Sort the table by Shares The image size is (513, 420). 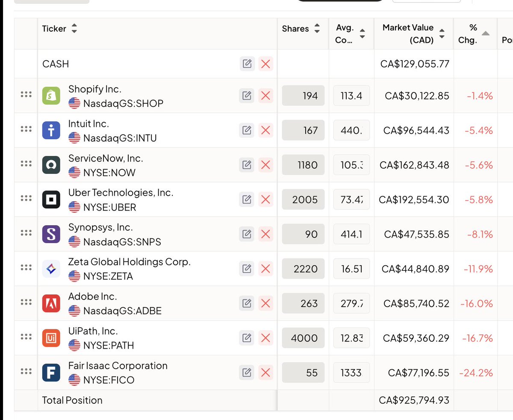(x=317, y=29)
